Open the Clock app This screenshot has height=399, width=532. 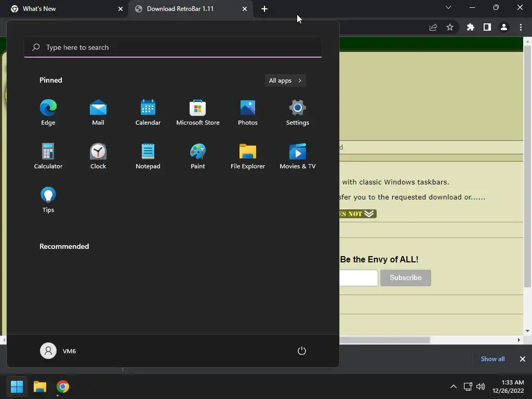pos(98,156)
